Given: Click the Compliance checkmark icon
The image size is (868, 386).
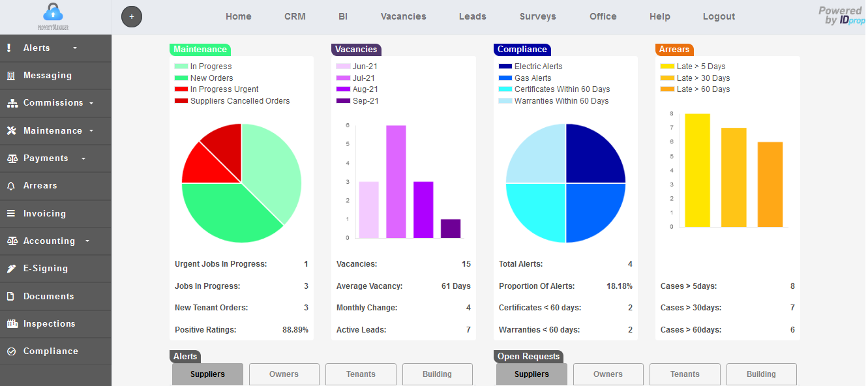Looking at the screenshot, I should (10, 351).
